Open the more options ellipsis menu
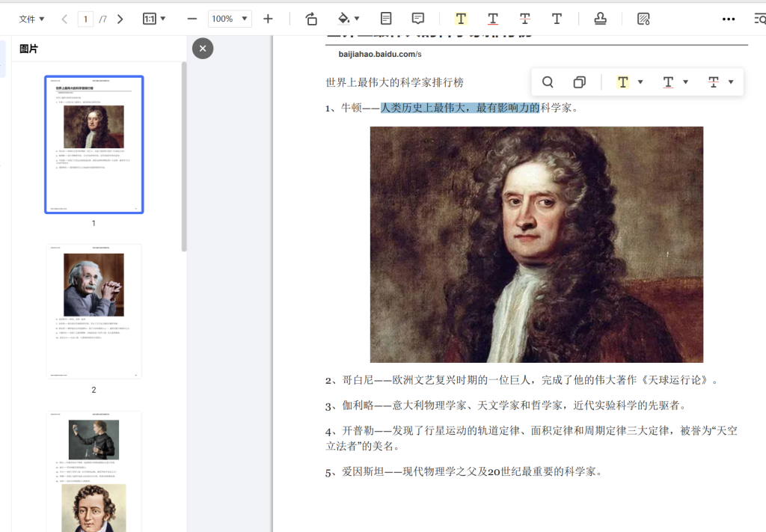This screenshot has width=766, height=532. [729, 19]
